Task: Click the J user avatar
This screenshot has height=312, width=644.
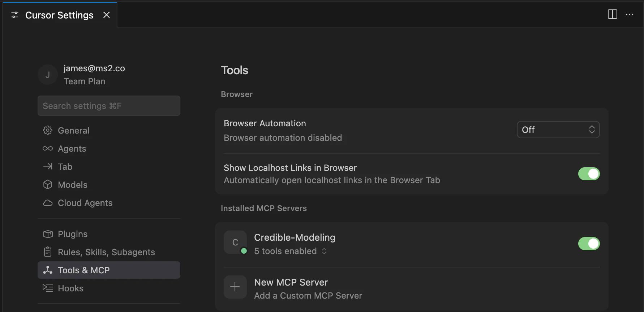Action: (48, 75)
